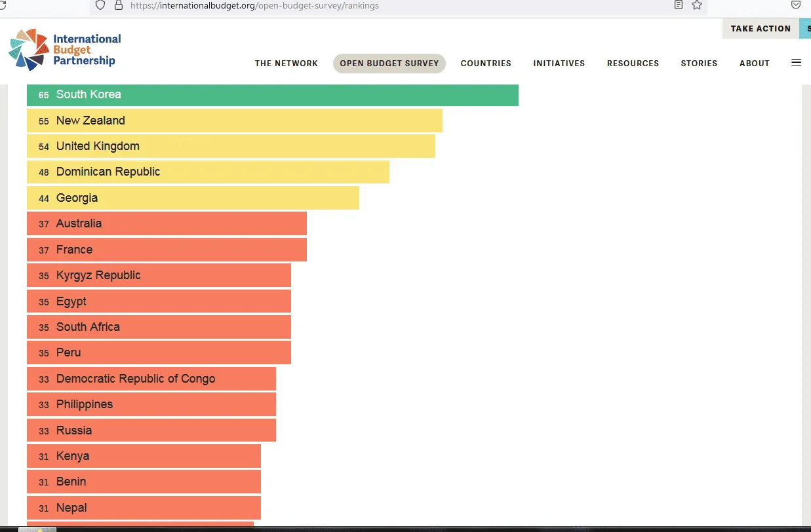Click the Dominican Republic row

click(x=208, y=172)
